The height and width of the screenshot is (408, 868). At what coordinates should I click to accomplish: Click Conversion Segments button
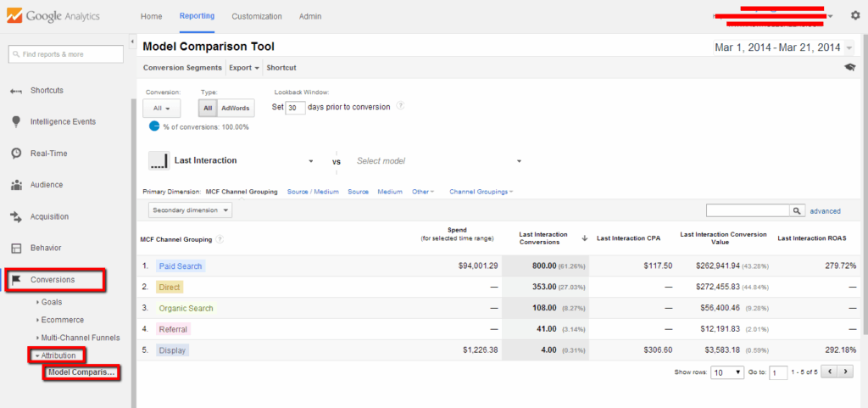tap(183, 68)
